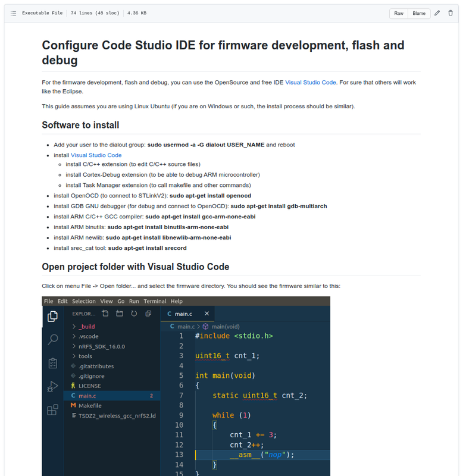Click Collapse Folders icon in explorer
The width and height of the screenshot is (466, 476).
click(148, 314)
